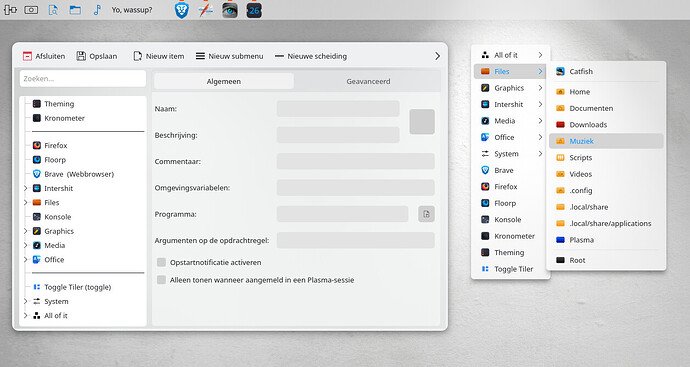The image size is (690, 367).
Task: Open Media submenu in popup menu
Action: tap(510, 121)
